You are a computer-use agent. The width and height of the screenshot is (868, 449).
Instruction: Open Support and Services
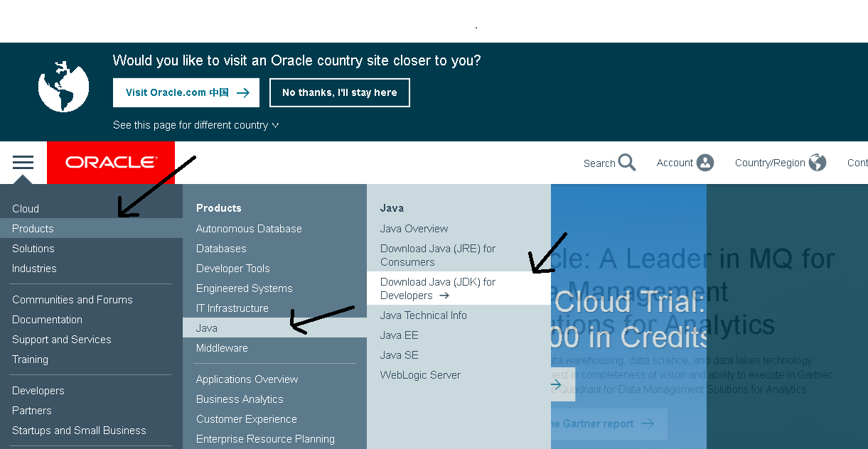point(62,339)
